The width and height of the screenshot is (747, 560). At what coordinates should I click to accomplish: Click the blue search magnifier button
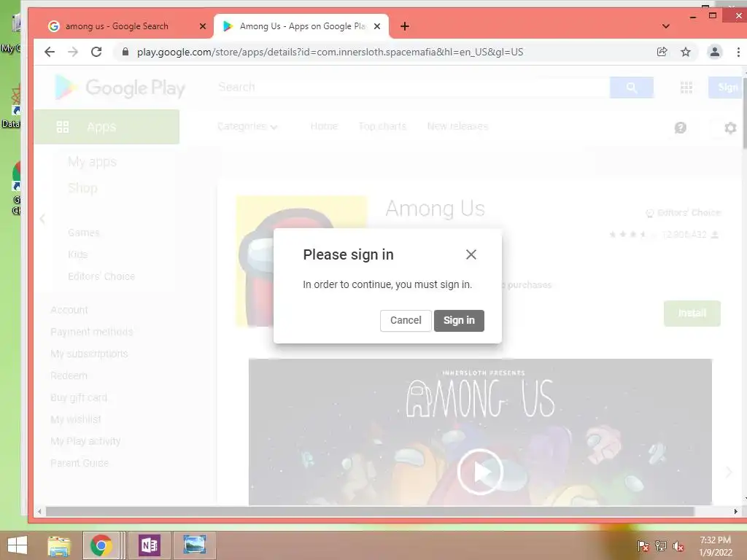tap(631, 87)
